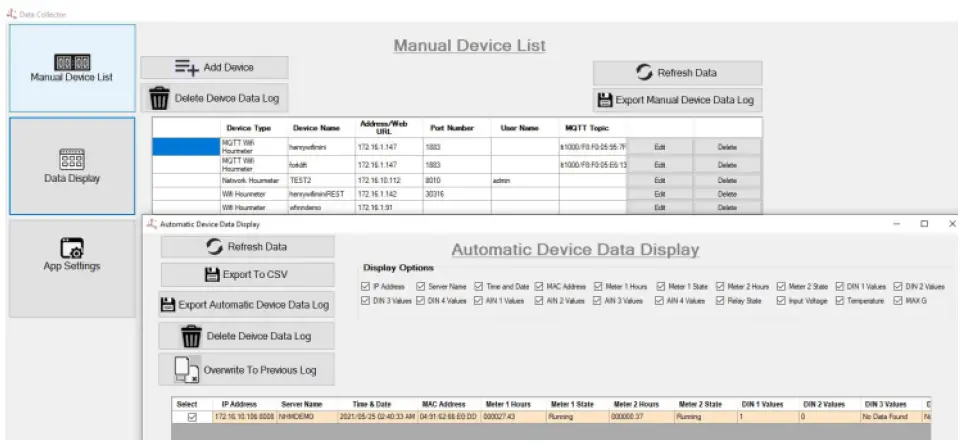Open App Settings from the sidebar
The image size is (969, 445).
click(x=72, y=269)
